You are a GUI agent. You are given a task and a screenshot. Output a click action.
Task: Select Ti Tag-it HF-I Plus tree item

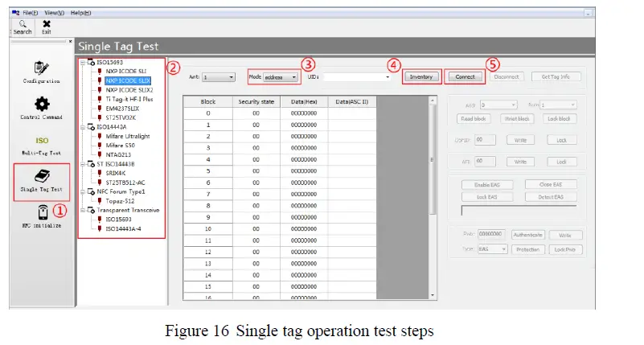point(129,99)
